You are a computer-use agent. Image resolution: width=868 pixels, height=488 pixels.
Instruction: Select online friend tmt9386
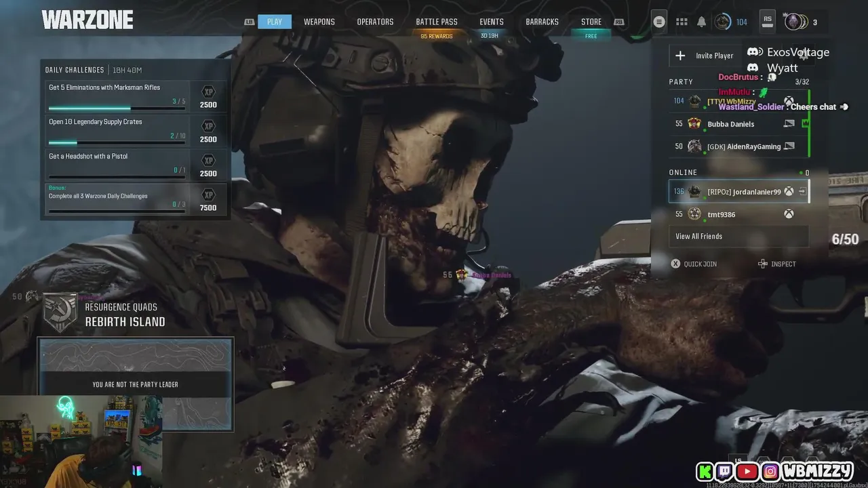tap(738, 214)
